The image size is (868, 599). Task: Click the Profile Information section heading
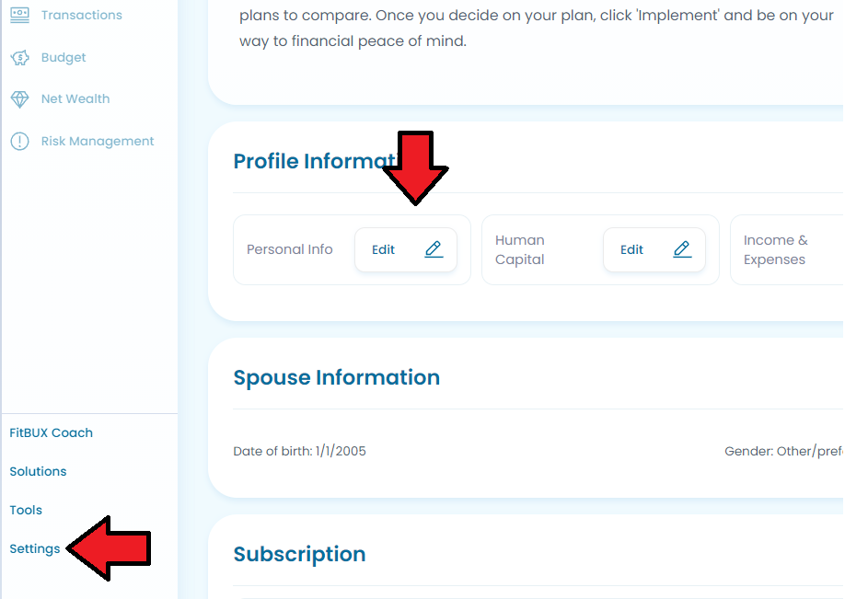coord(316,161)
